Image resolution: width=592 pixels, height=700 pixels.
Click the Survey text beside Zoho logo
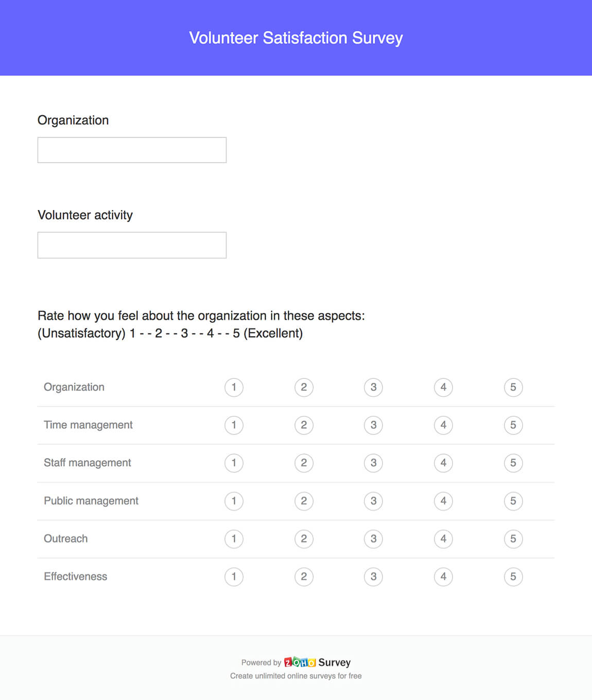click(x=334, y=662)
